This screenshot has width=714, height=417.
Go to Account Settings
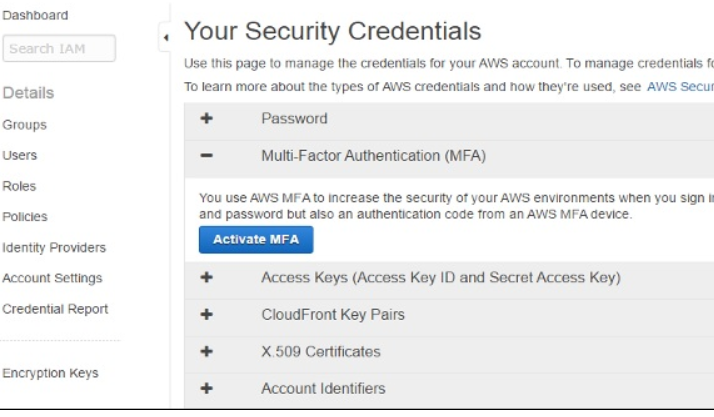pos(52,278)
